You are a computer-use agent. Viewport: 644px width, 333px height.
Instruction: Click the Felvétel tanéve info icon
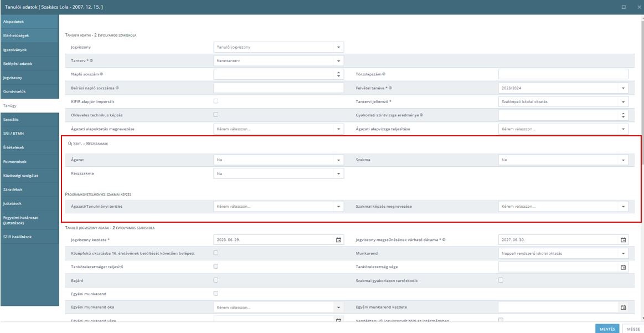[390, 88]
